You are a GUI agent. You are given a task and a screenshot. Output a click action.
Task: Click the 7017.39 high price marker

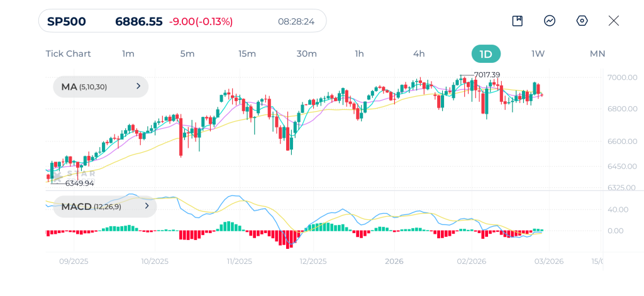[x=487, y=75]
